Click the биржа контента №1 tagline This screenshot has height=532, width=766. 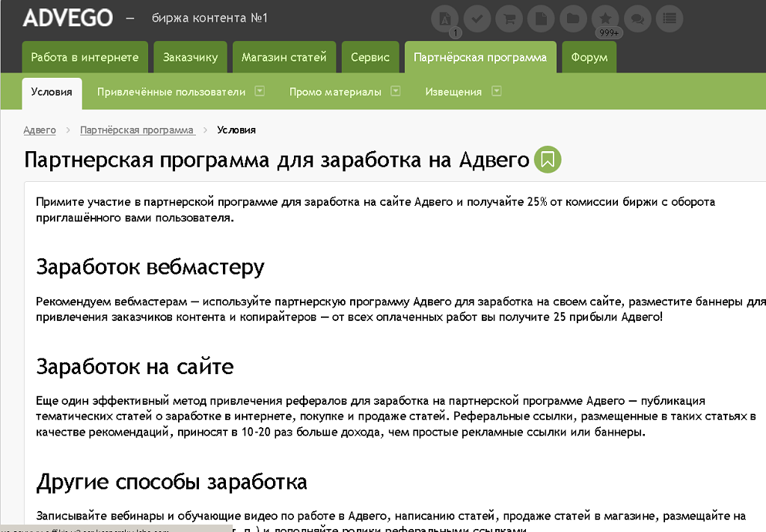point(209,18)
